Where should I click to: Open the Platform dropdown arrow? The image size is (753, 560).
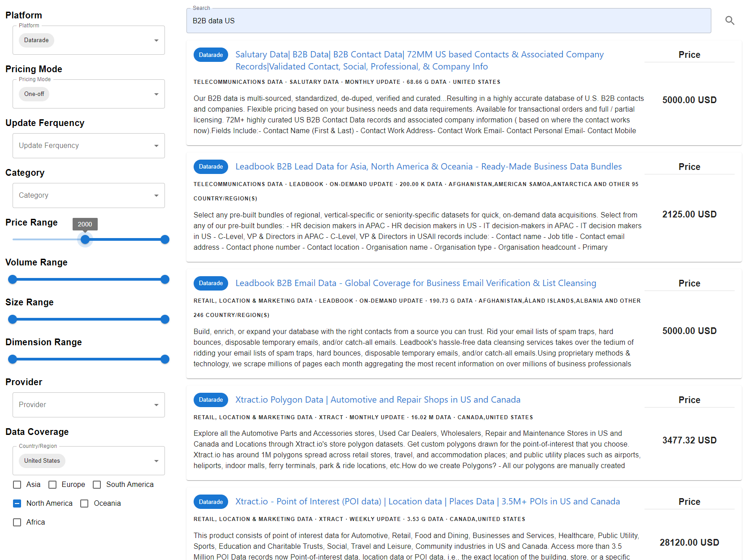(x=156, y=40)
